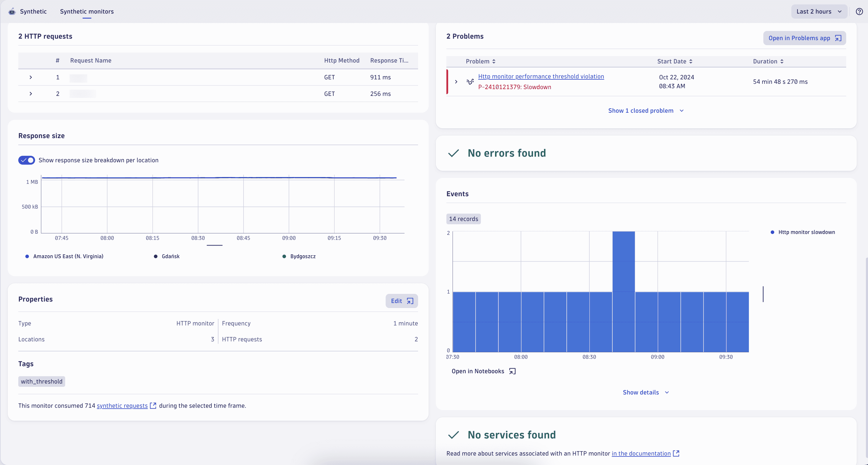
Task: Click the No errors found checkmark icon
Action: pyautogui.click(x=453, y=153)
